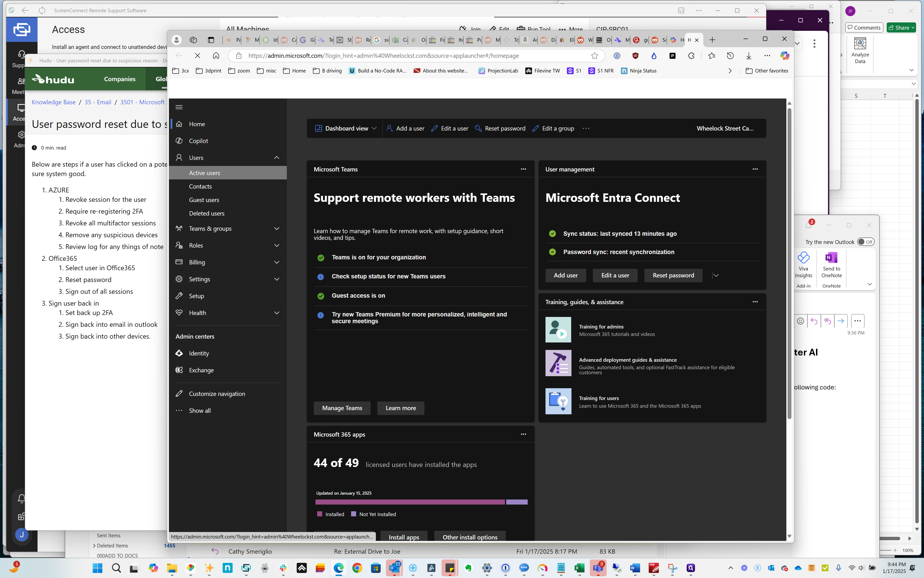Open the admin center hamburger navigation menu
924x578 pixels.
(x=179, y=107)
